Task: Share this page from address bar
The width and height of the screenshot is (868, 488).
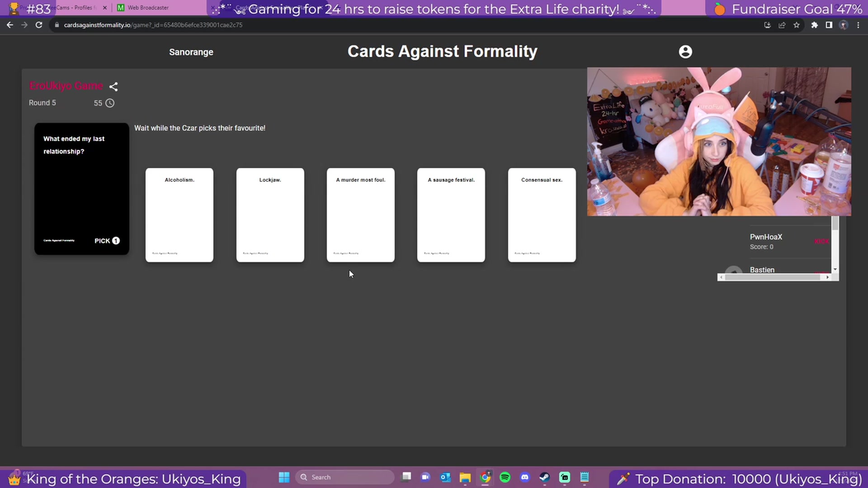Action: coord(782,25)
